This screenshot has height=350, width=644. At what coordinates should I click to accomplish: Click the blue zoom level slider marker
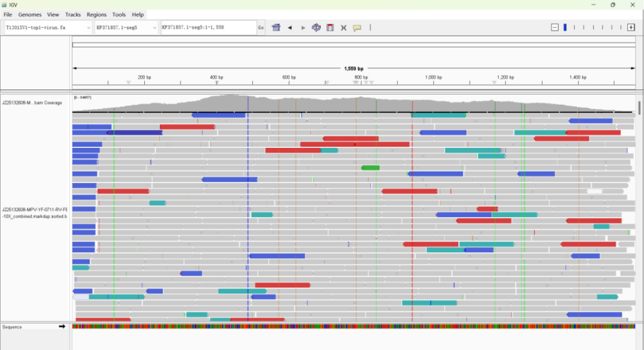coord(565,27)
